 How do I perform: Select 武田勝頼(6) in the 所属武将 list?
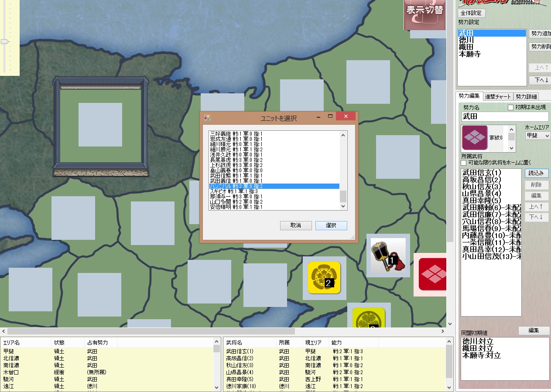tap(491, 208)
